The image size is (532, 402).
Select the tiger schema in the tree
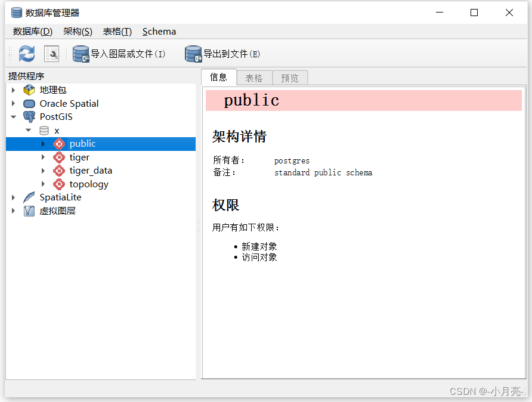point(79,157)
